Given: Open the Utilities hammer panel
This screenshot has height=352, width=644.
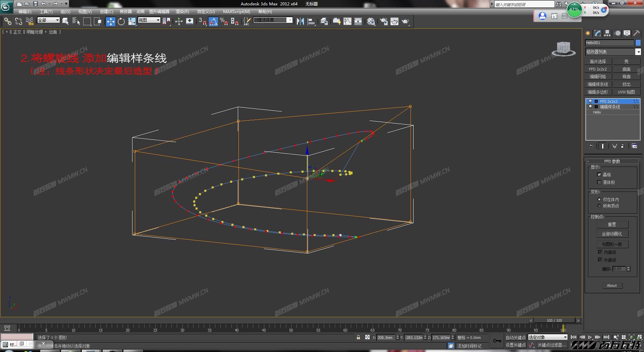Looking at the screenshot, I should click(637, 33).
